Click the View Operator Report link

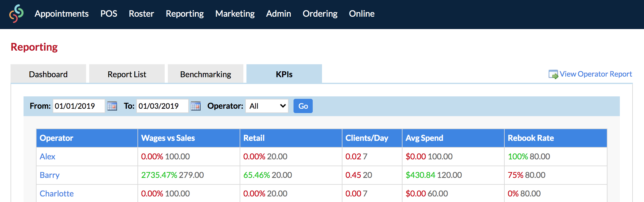pos(596,74)
